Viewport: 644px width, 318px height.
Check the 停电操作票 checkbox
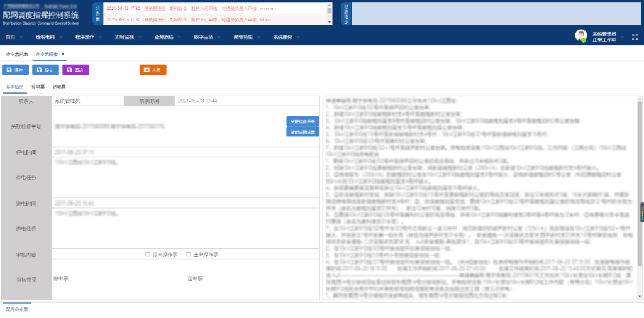click(148, 255)
